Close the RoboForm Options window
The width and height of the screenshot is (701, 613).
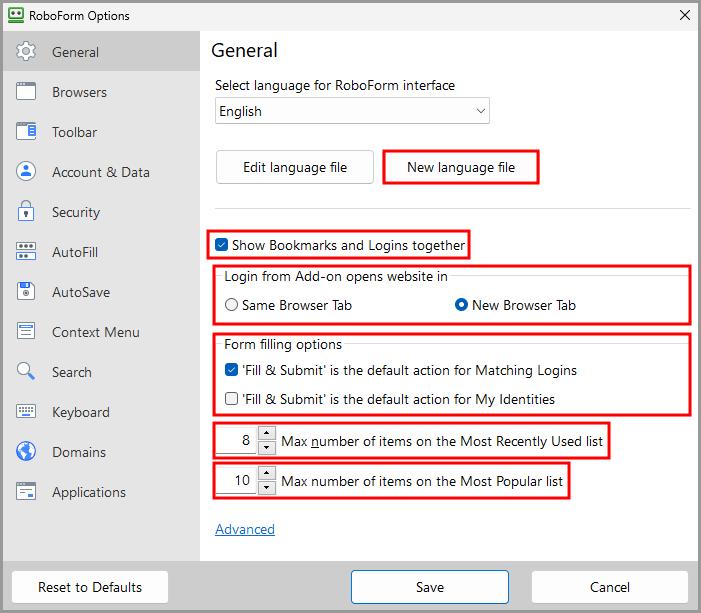point(684,15)
